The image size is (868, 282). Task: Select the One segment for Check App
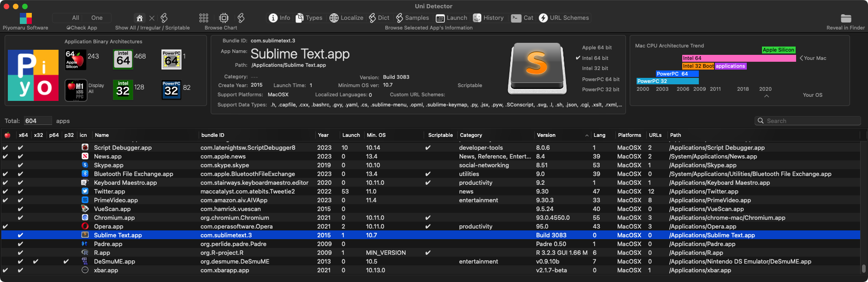97,18
